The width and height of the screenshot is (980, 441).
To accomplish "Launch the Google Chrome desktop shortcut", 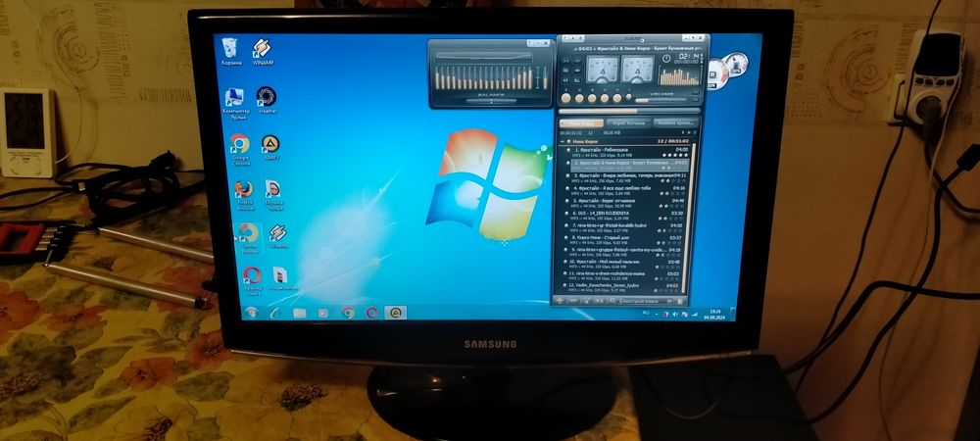I will pos(239,149).
